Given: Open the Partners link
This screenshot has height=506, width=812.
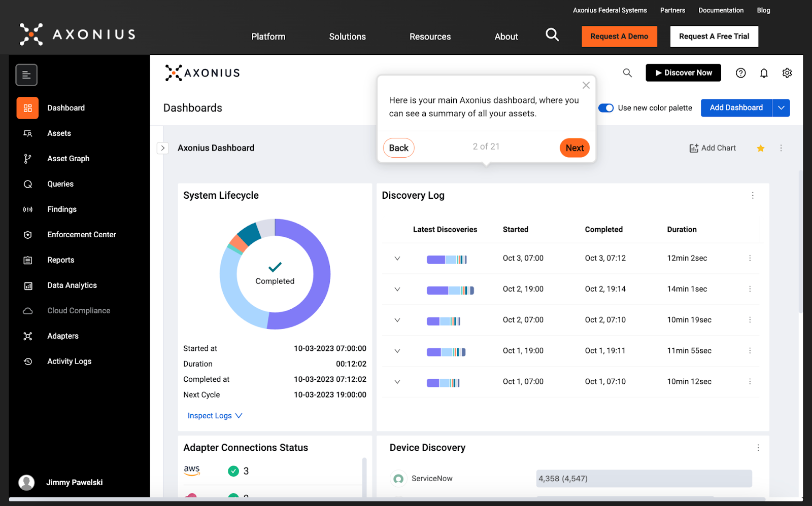Looking at the screenshot, I should point(672,10).
